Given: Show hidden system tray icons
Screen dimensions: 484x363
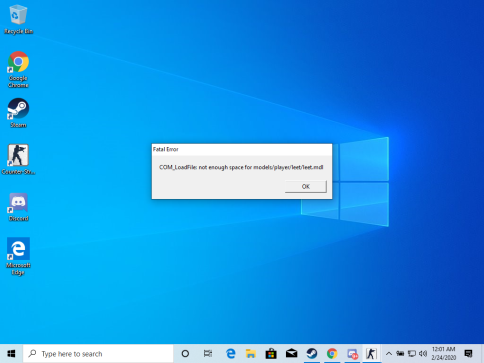Looking at the screenshot, I should 389,354.
